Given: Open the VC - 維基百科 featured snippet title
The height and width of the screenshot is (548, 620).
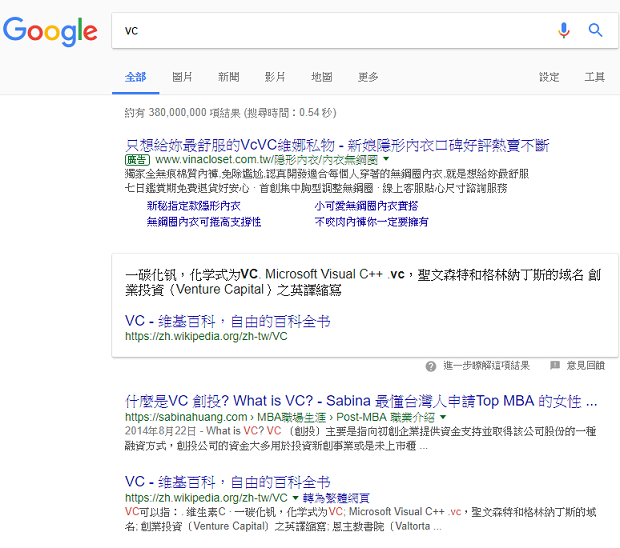Looking at the screenshot, I should [228, 321].
